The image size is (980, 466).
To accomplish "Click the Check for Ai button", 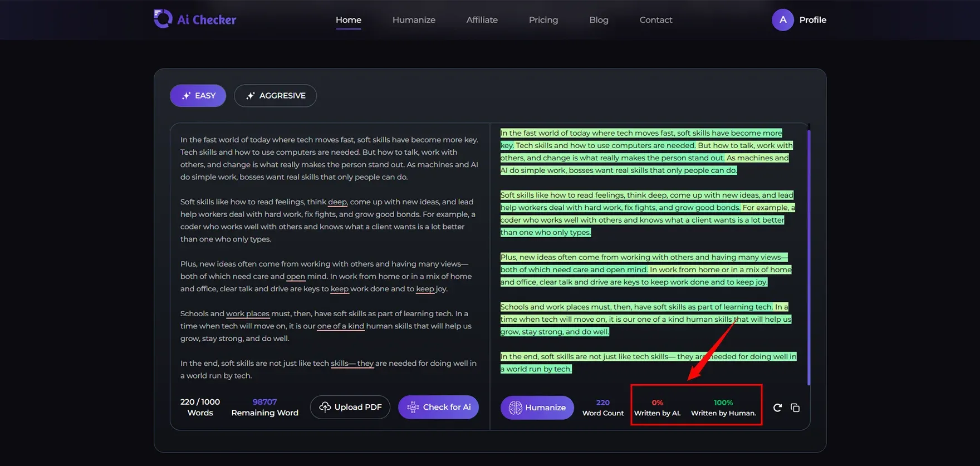I will (x=438, y=407).
